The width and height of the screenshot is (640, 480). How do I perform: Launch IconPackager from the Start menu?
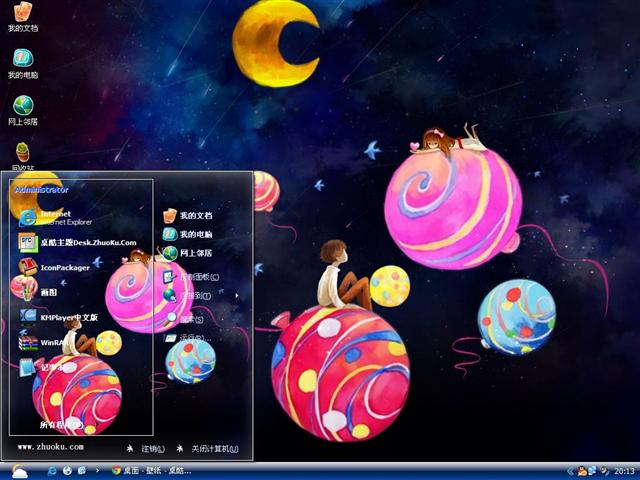(x=54, y=267)
